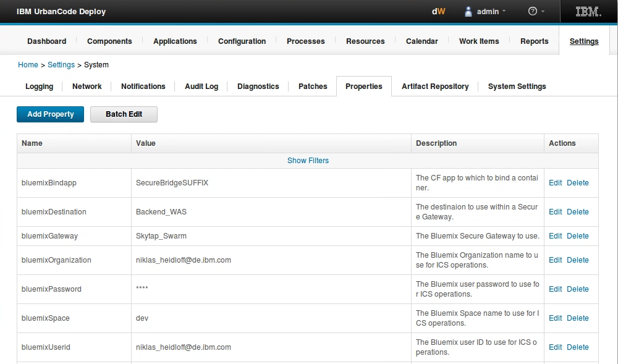Select the Settings menu
This screenshot has width=618, height=364.
coord(584,41)
